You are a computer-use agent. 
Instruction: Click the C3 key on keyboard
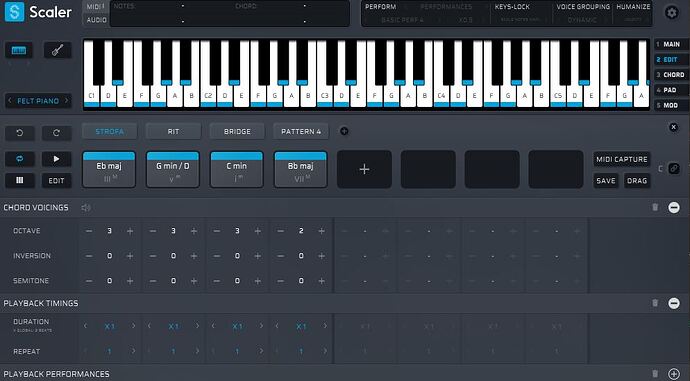325,95
